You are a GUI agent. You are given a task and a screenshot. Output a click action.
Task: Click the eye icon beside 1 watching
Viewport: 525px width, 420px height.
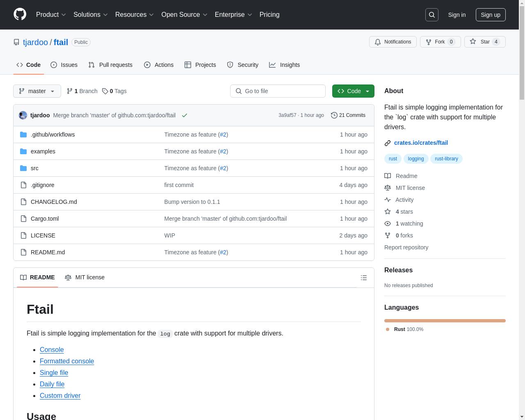[388, 224]
